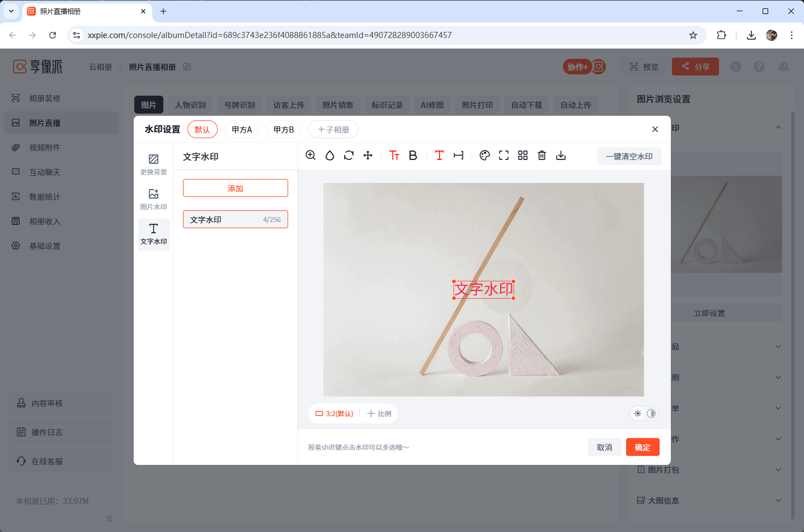Expand the 图片打包 section

[709, 469]
